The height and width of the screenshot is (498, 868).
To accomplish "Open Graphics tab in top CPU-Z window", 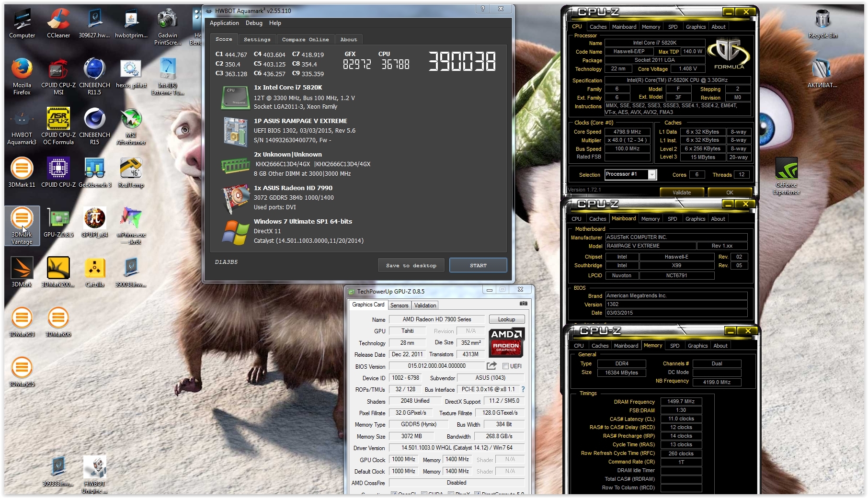I will coord(696,27).
